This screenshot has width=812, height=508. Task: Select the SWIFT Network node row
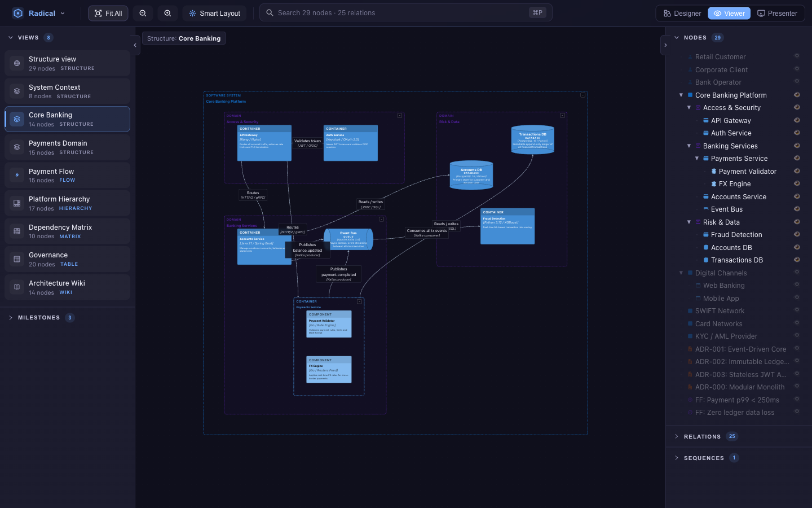click(x=739, y=311)
